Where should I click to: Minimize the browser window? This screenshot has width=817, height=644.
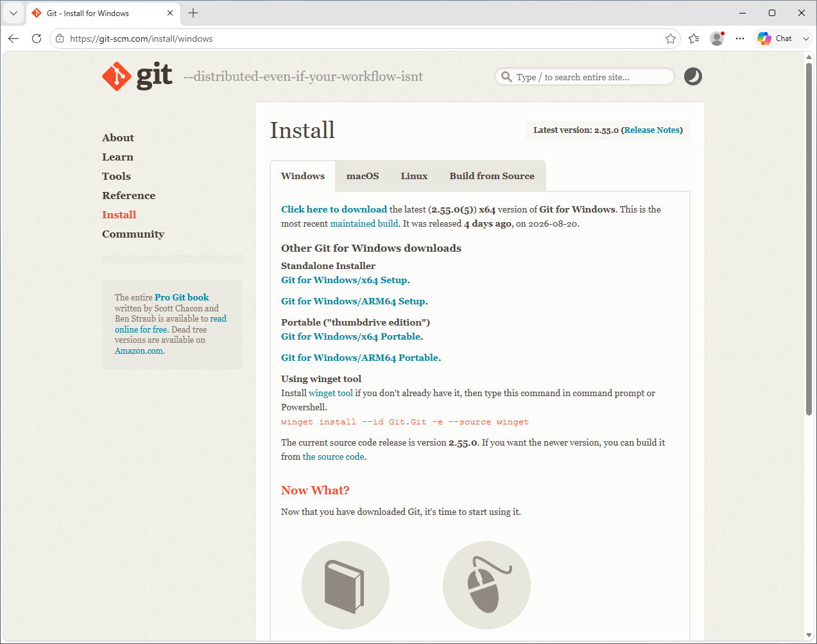pos(743,13)
